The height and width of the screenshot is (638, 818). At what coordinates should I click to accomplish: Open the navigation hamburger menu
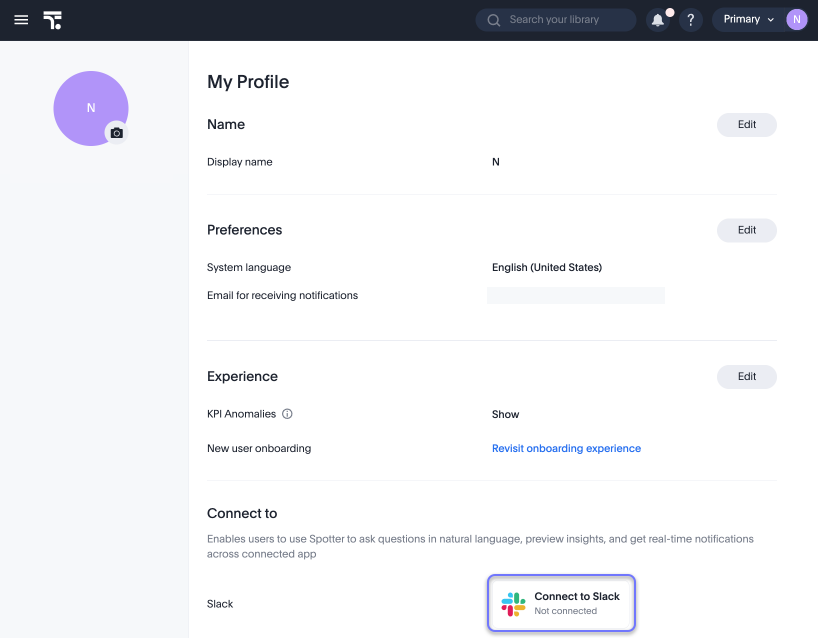pos(21,19)
